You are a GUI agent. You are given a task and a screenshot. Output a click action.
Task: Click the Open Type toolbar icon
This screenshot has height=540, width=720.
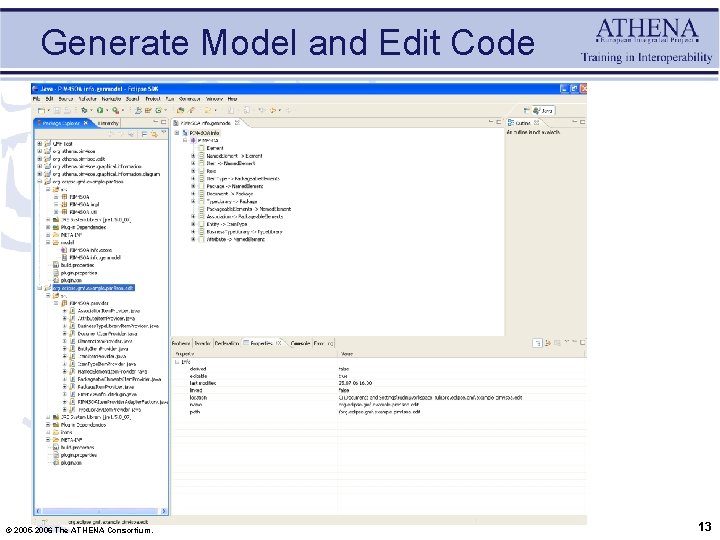tap(180, 110)
